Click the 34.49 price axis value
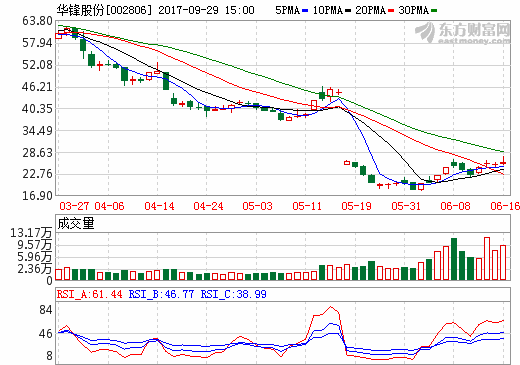The image size is (520, 365). tap(38, 131)
